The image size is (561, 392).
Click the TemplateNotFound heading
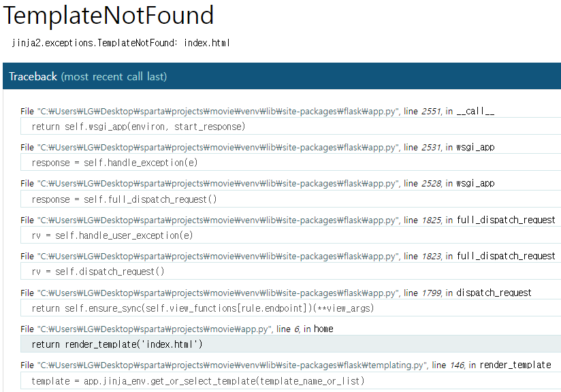click(108, 16)
